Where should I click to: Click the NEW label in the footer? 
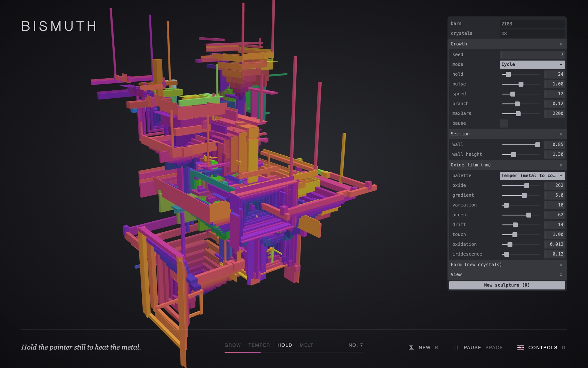click(x=424, y=348)
